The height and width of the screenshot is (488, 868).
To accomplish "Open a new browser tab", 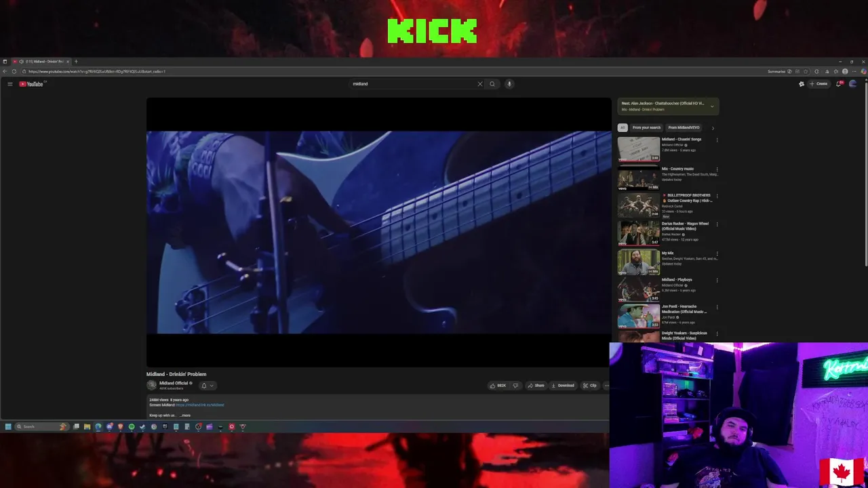I will [76, 62].
